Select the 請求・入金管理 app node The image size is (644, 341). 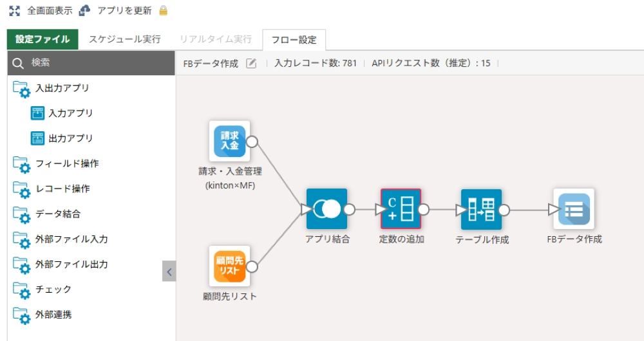pos(230,141)
